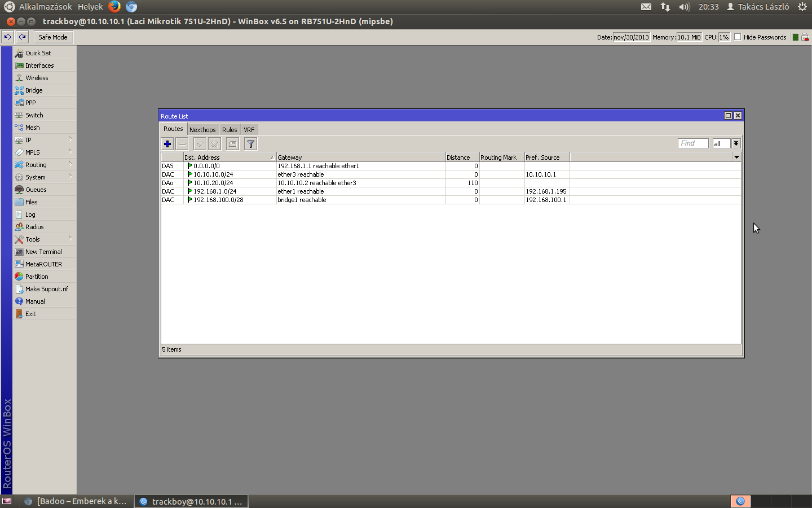Open MetaROUTER section
This screenshot has height=508, width=812.
[45, 264]
